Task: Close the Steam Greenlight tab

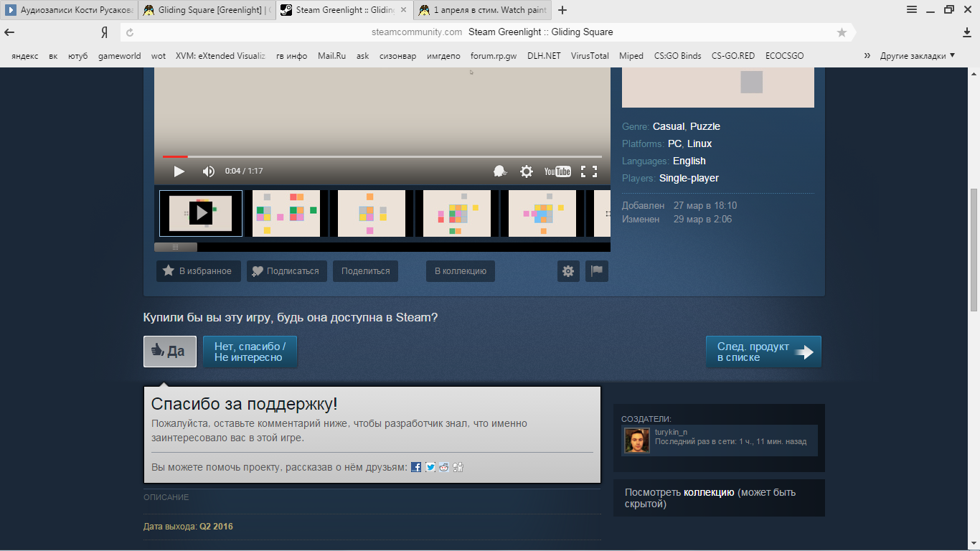Action: click(x=403, y=10)
